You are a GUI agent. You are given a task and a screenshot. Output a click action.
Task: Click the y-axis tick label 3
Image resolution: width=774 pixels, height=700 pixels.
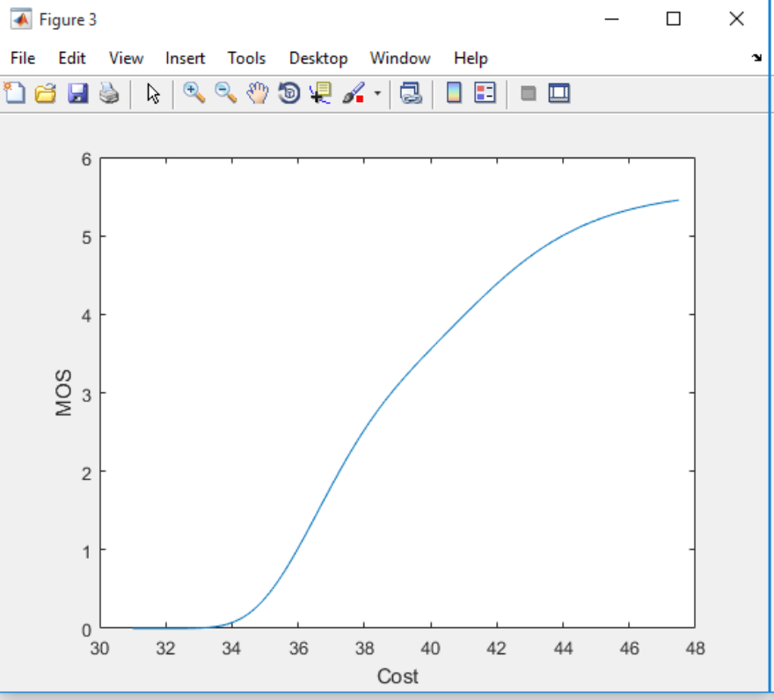point(86,395)
